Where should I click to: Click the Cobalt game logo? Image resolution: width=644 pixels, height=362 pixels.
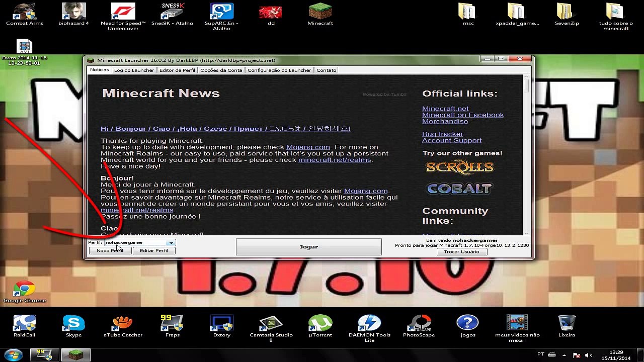(x=459, y=189)
